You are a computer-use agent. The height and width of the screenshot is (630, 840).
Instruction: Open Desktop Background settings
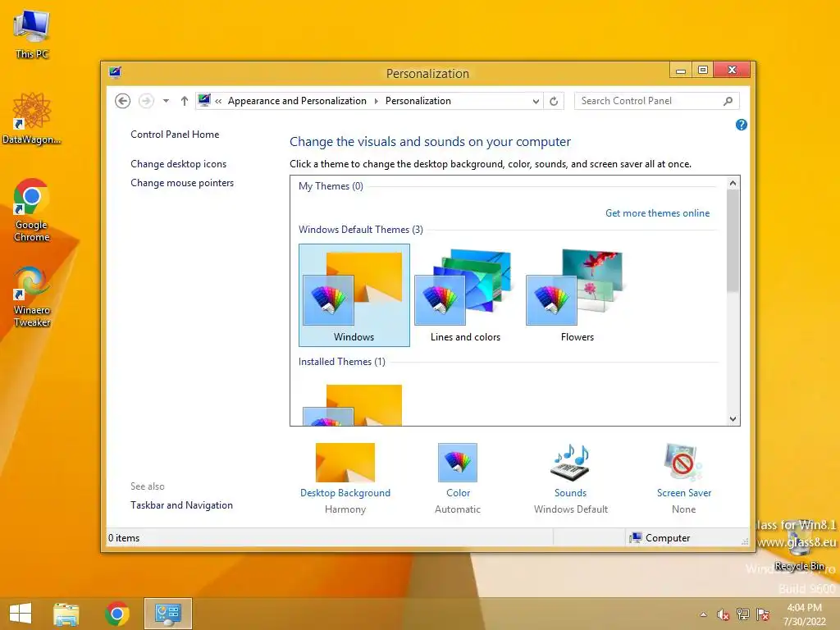coord(345,477)
